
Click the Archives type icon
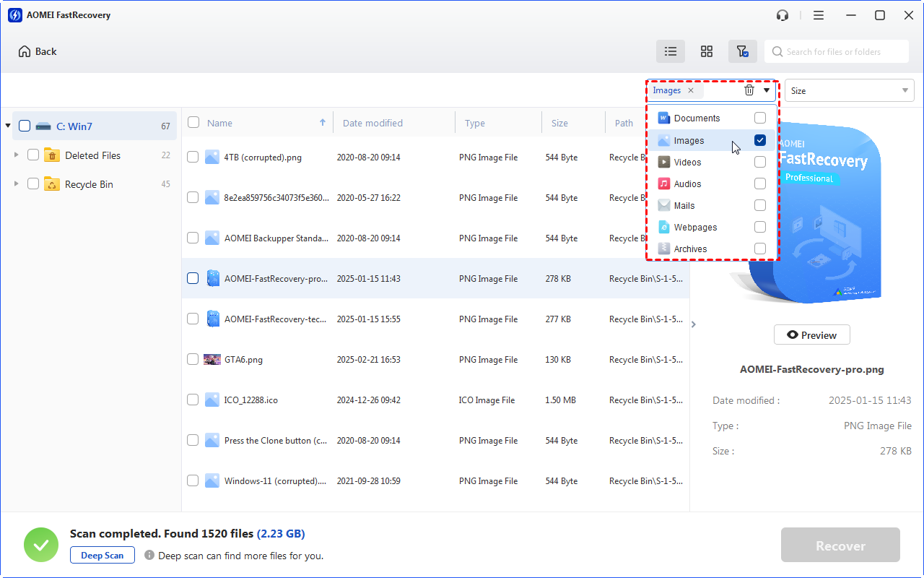[x=664, y=249]
